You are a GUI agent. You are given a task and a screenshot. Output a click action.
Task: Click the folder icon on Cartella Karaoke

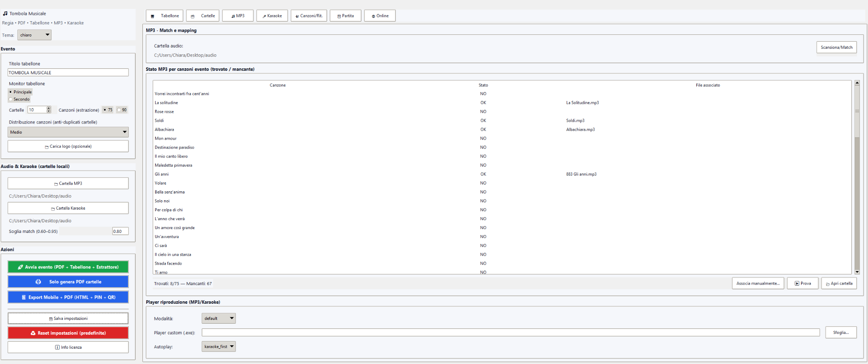[53, 208]
